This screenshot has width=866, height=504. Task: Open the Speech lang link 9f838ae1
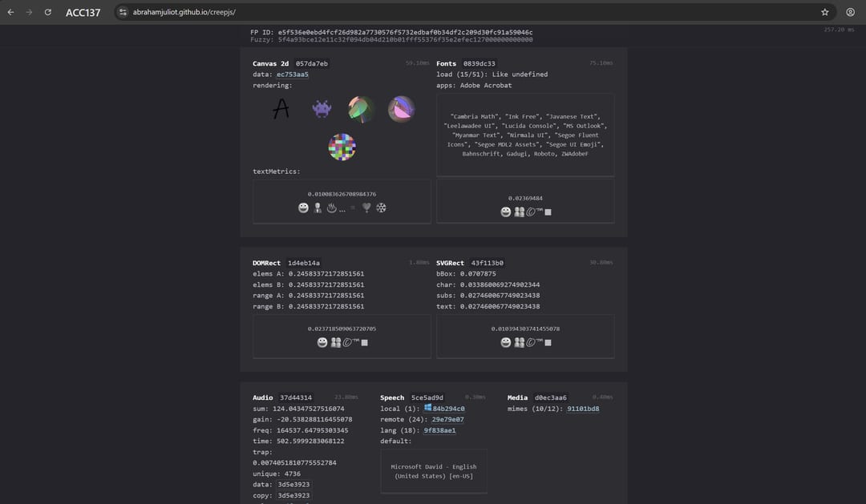(439, 430)
